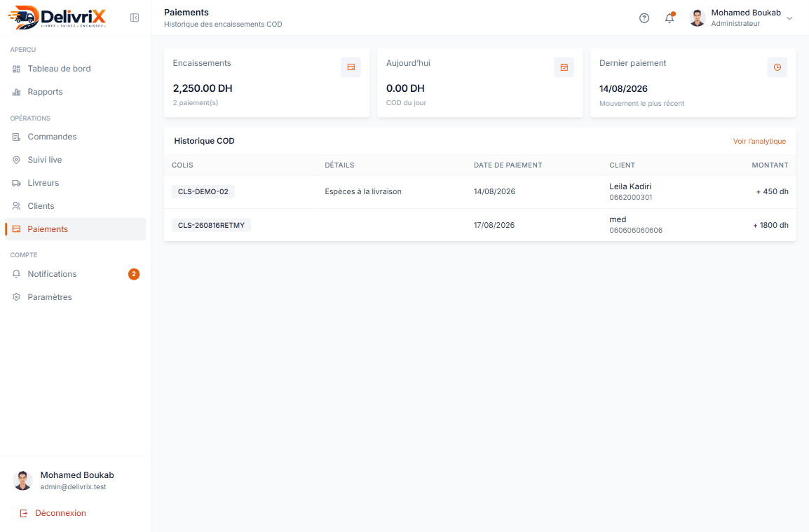Select the Espèces à la livraison cell
809x532 pixels.
(362, 191)
